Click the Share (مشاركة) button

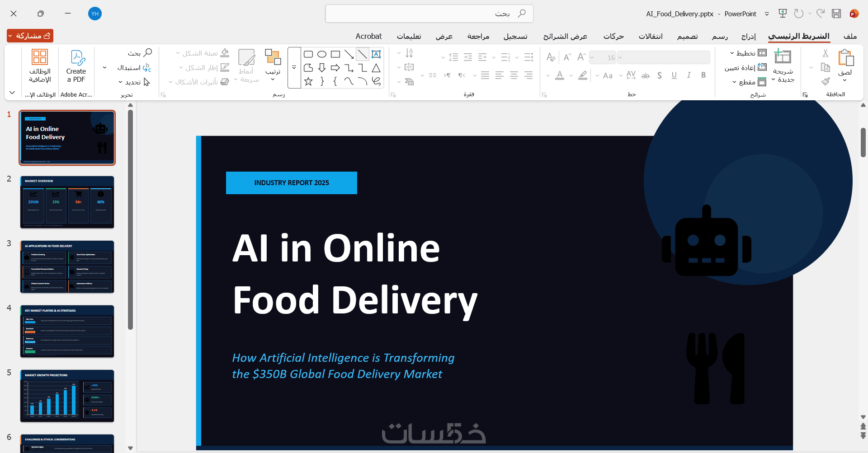[30, 36]
